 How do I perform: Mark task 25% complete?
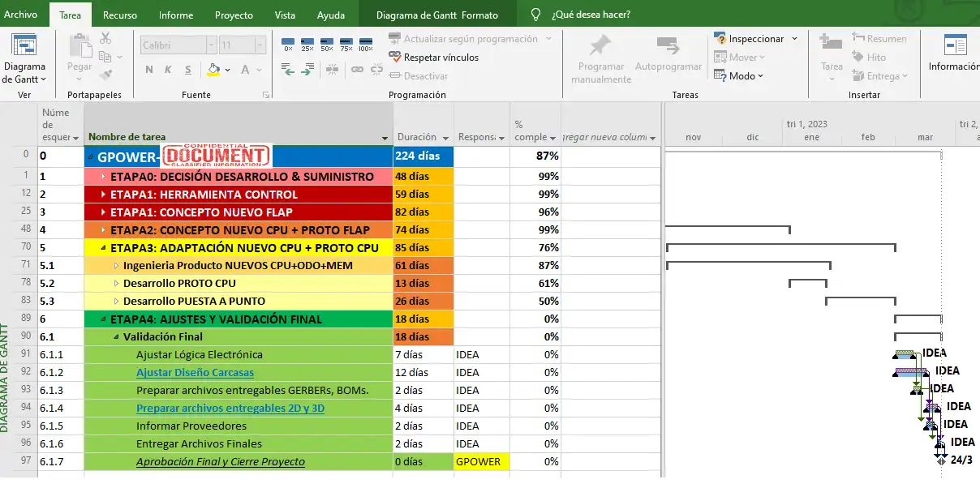click(x=307, y=44)
